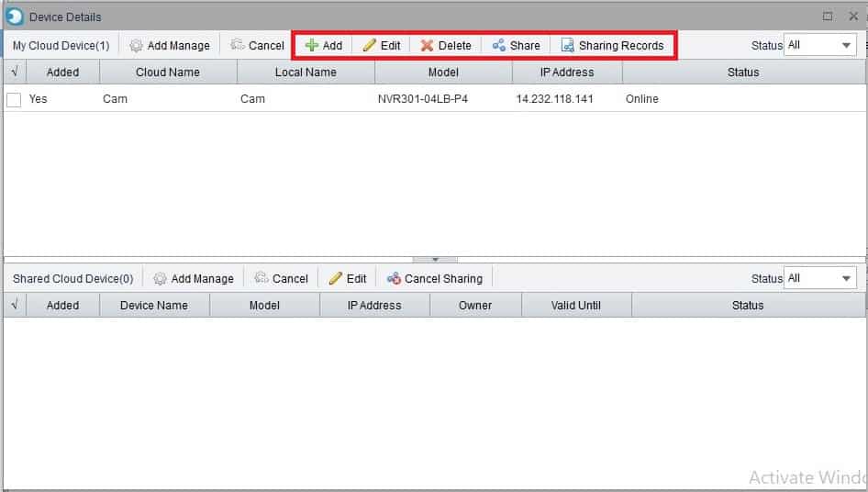Click the gear icon of Add Manage in My Cloud Device
This screenshot has width=868, height=492.
136,45
